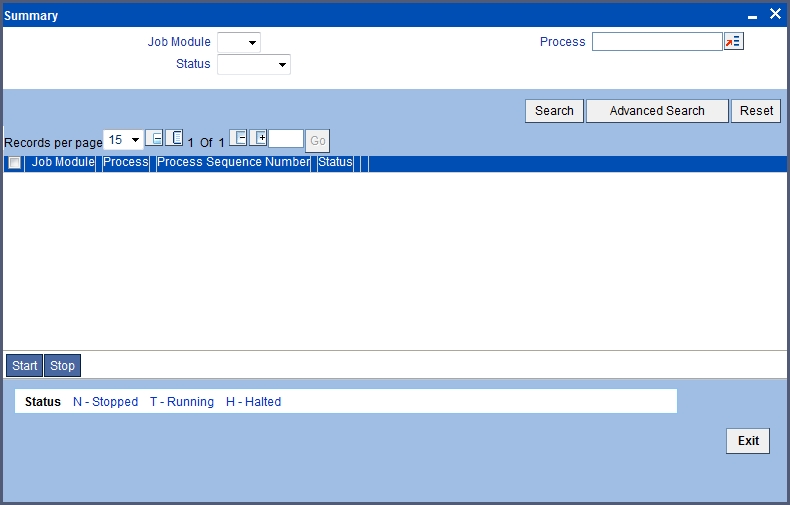Click the Start button

(25, 365)
